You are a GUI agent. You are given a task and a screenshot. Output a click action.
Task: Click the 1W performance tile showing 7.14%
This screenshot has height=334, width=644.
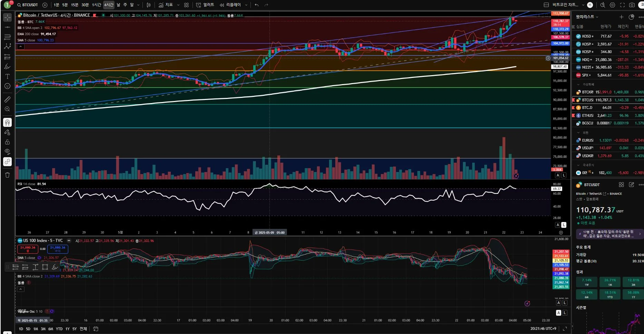pos(586,282)
